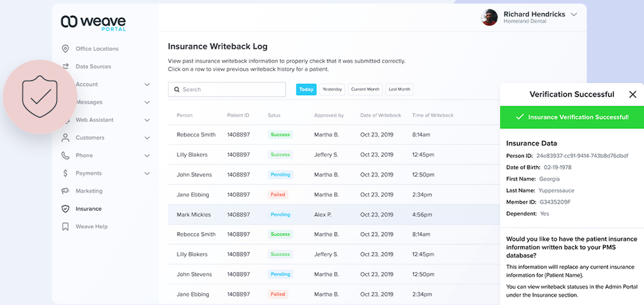Click the Weave Help bookmark icon
This screenshot has width=644, height=305.
click(65, 226)
